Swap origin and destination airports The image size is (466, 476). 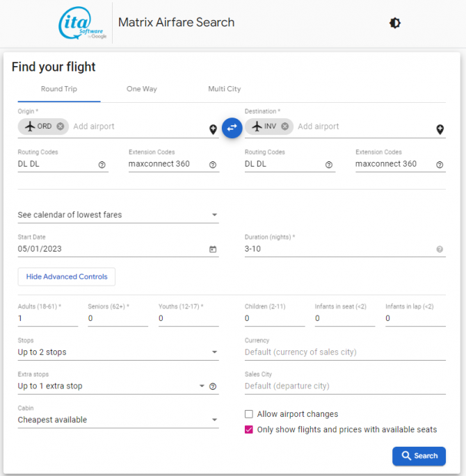pos(232,128)
